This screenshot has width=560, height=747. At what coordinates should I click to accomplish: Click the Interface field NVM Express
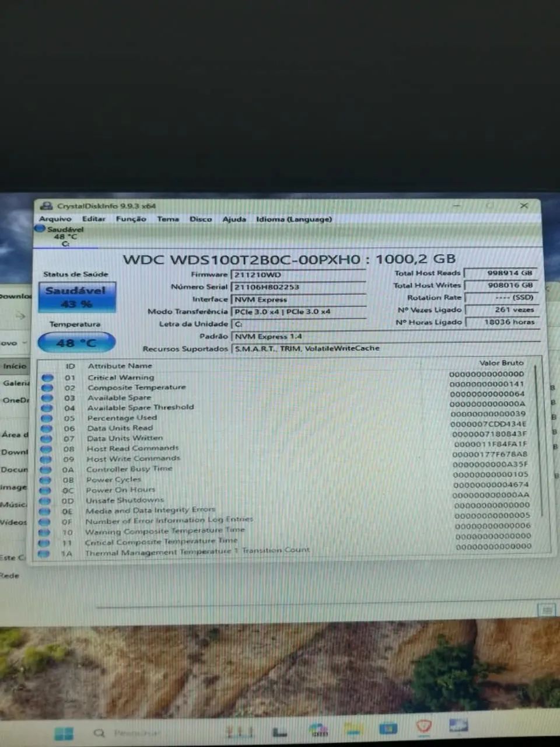point(299,299)
